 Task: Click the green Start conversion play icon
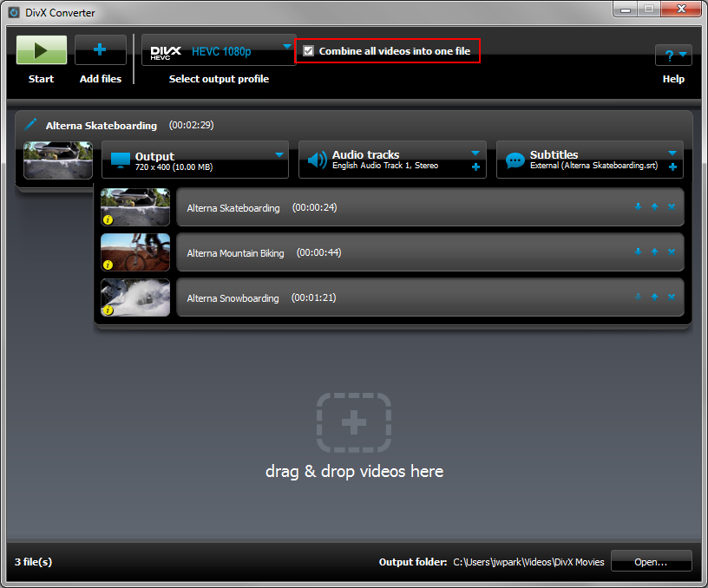tap(41, 49)
